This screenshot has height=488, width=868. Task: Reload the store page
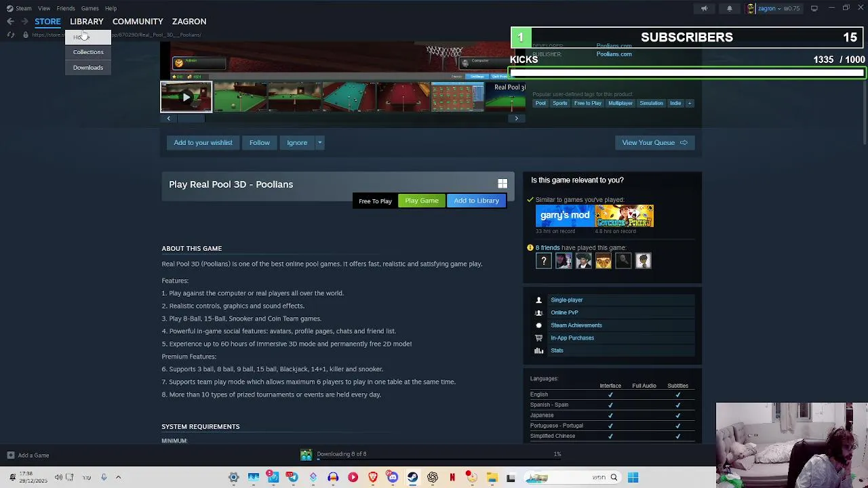coord(10,35)
